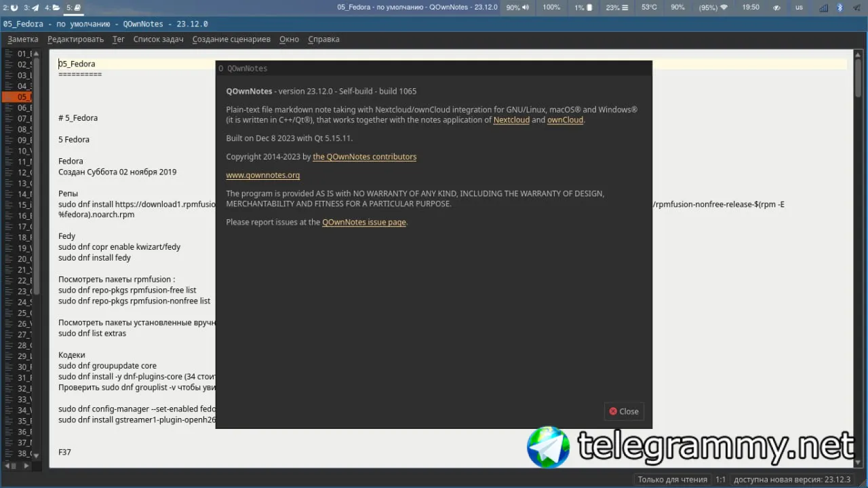Click the network signal bars tray icon
The width and height of the screenshot is (868, 488).
click(823, 7)
